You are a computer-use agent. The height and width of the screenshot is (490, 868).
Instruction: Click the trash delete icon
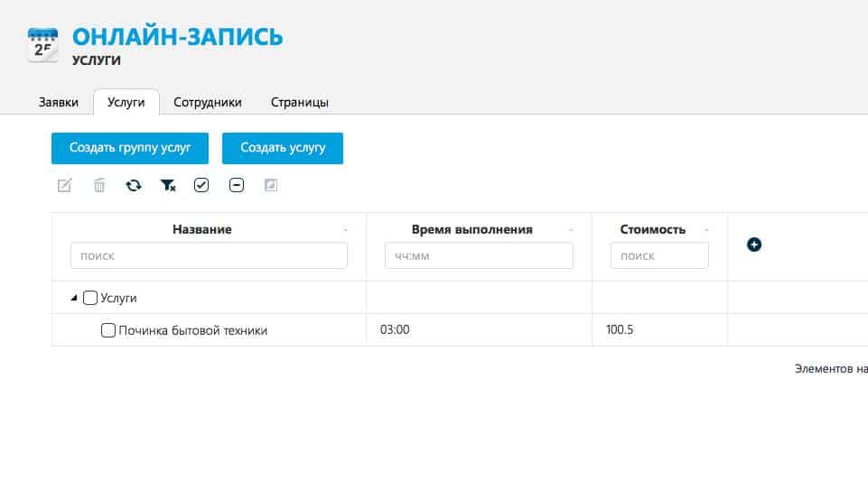(99, 185)
